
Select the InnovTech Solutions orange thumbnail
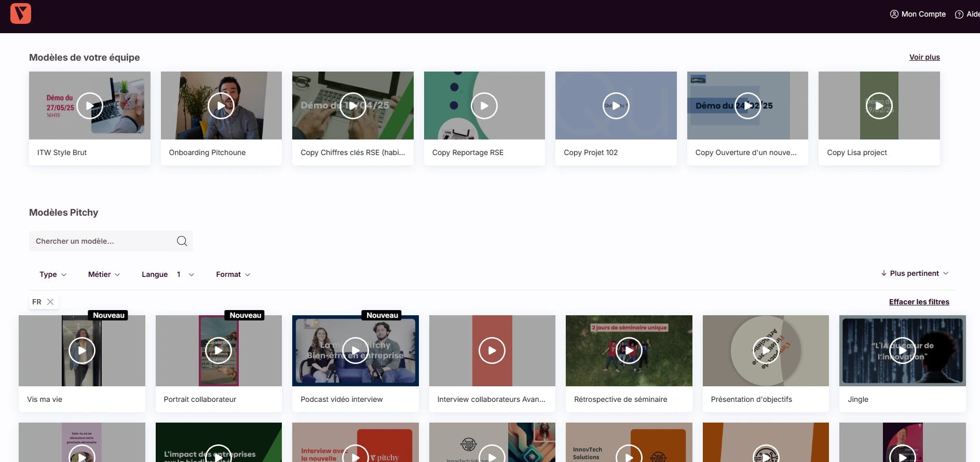click(x=629, y=442)
